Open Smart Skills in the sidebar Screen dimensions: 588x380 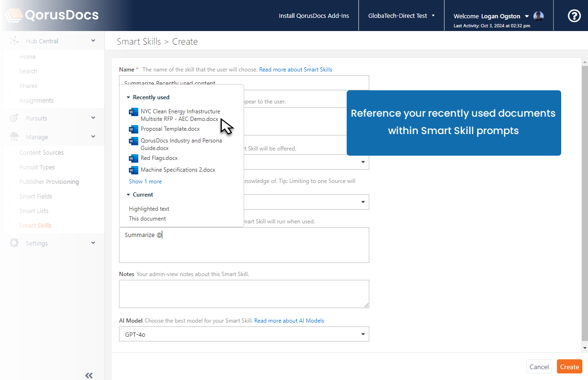(x=35, y=226)
